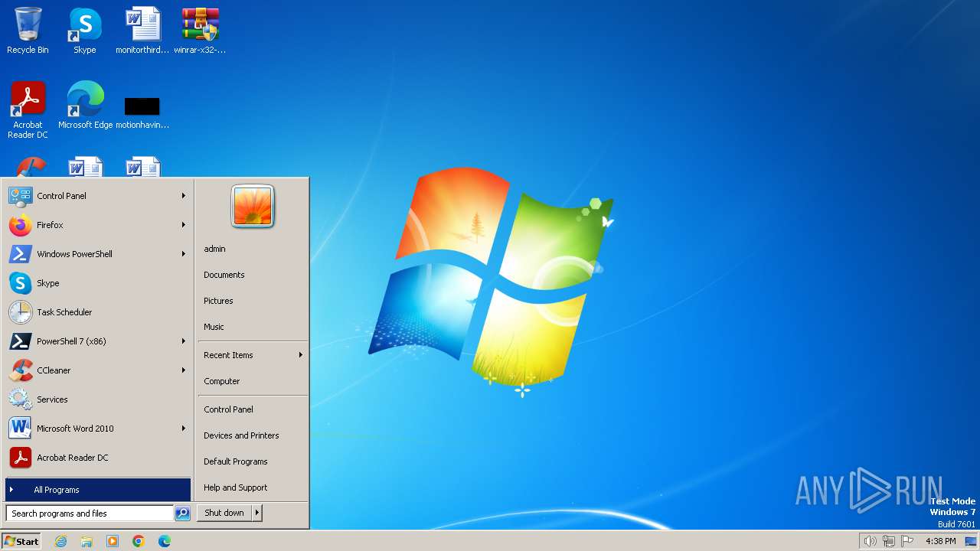Image resolution: width=980 pixels, height=551 pixels.
Task: Click the Start button
Action: 21,541
